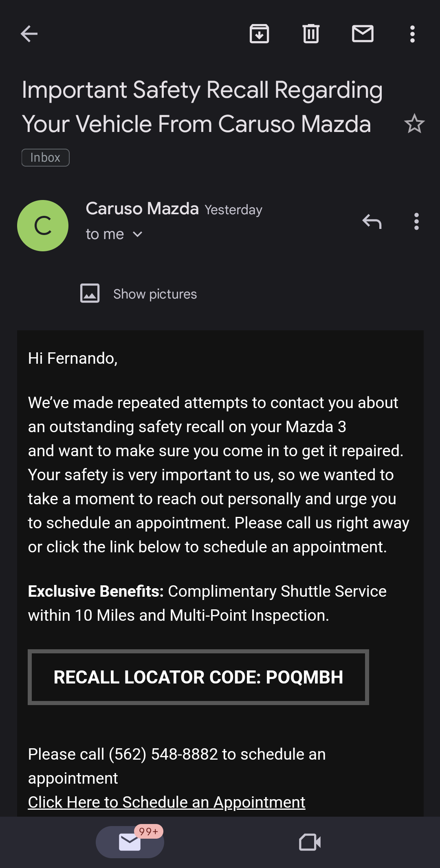
Task: Tap Caruso Mazda sender avatar
Action: 43,226
